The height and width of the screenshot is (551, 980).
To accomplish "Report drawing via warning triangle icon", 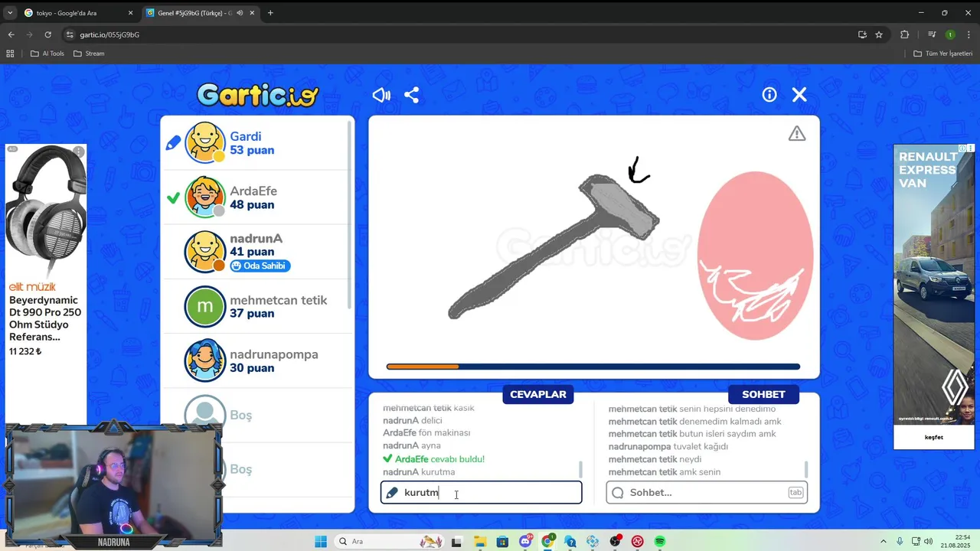I will click(797, 134).
